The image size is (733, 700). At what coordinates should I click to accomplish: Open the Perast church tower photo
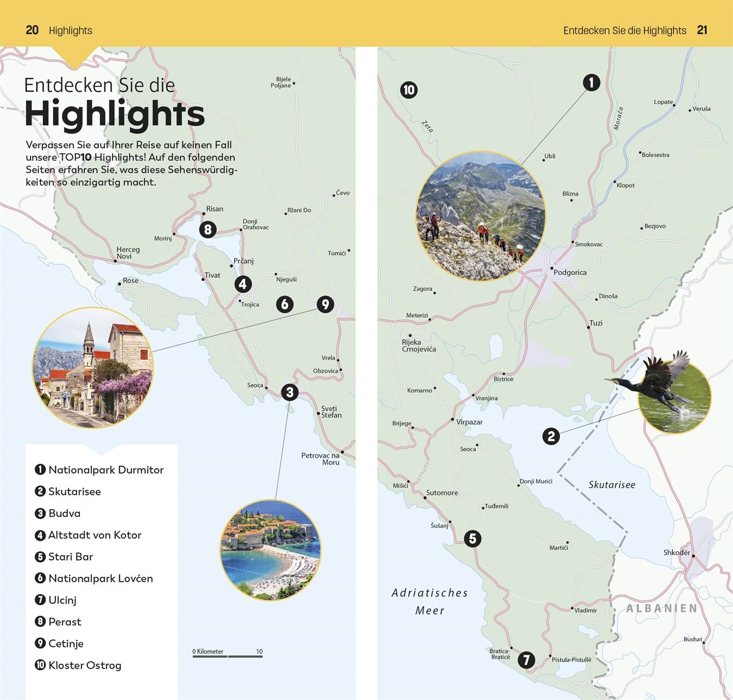(93, 367)
